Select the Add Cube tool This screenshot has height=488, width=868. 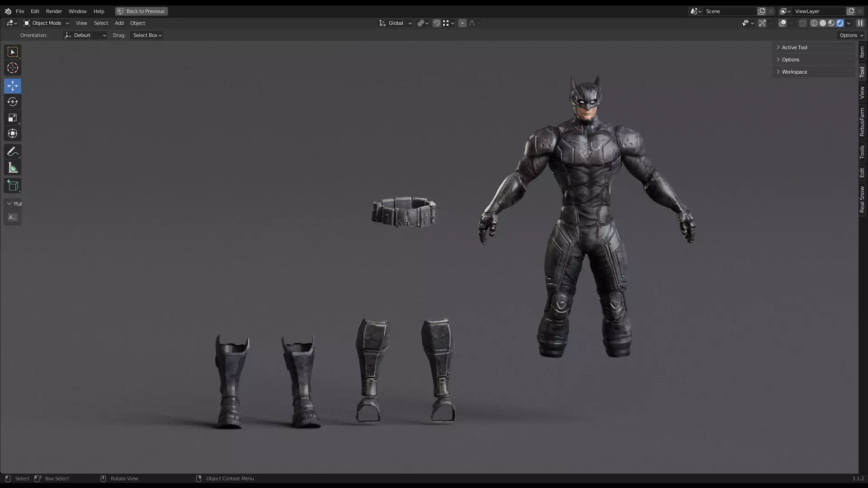click(13, 186)
